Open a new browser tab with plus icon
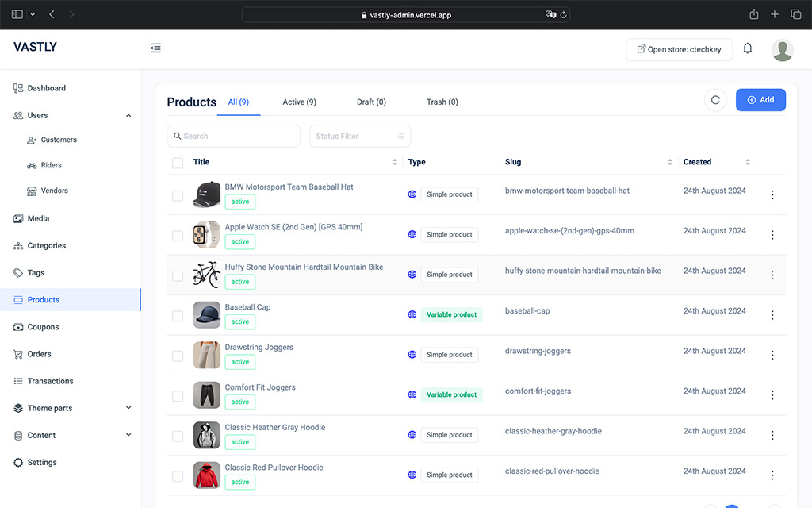This screenshot has height=508, width=812. tap(774, 14)
